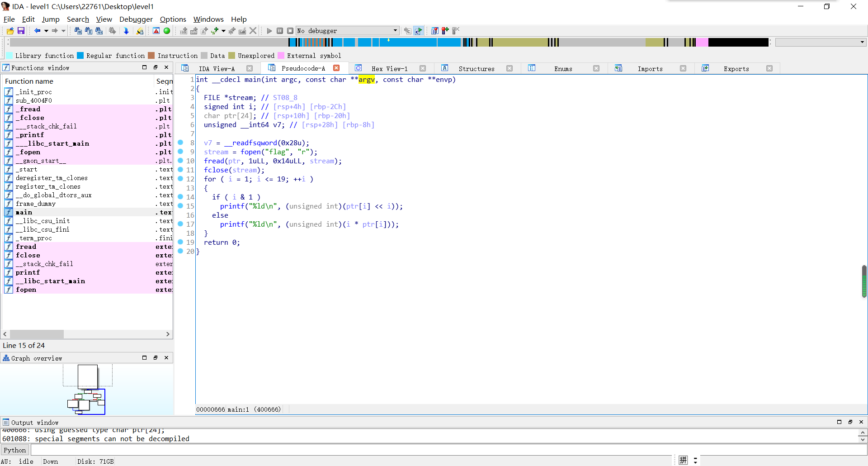The height and width of the screenshot is (466, 868).
Task: Click the navigation band overview bar
Action: click(x=389, y=43)
